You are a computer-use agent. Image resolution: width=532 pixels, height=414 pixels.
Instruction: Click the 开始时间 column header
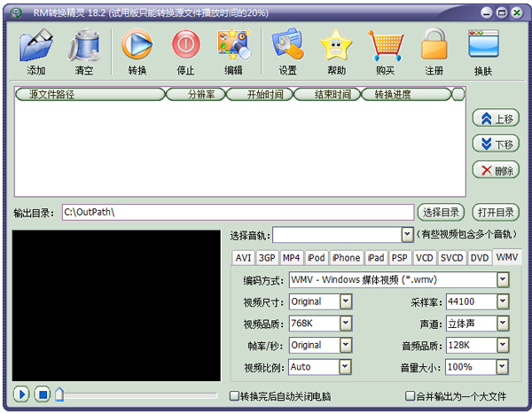click(x=260, y=94)
